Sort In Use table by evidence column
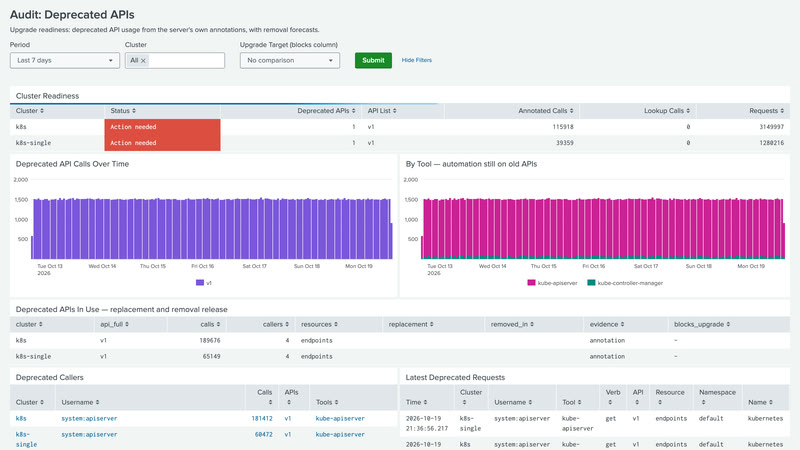Image resolution: width=800 pixels, height=450 pixels. [607, 324]
